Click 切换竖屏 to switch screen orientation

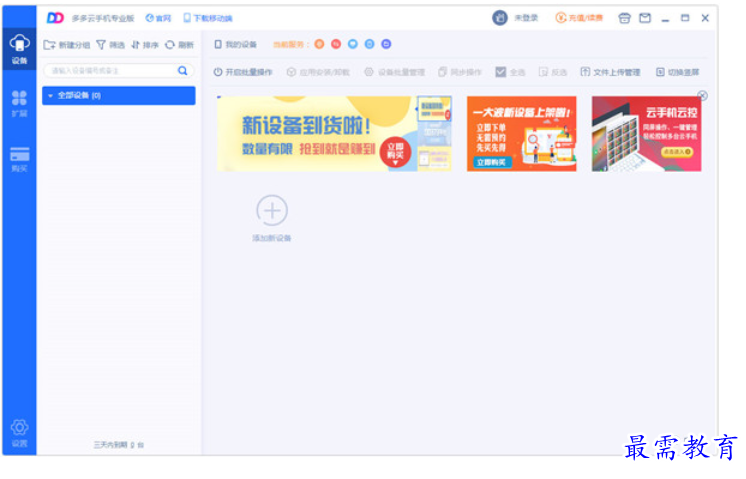pos(678,72)
